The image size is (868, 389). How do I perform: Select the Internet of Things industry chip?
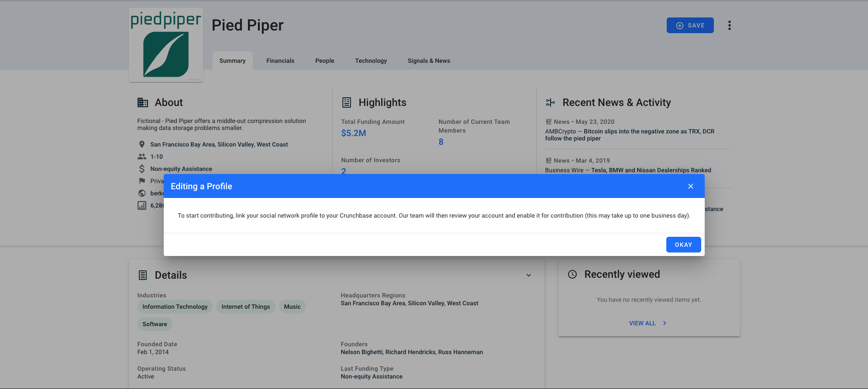pyautogui.click(x=246, y=307)
